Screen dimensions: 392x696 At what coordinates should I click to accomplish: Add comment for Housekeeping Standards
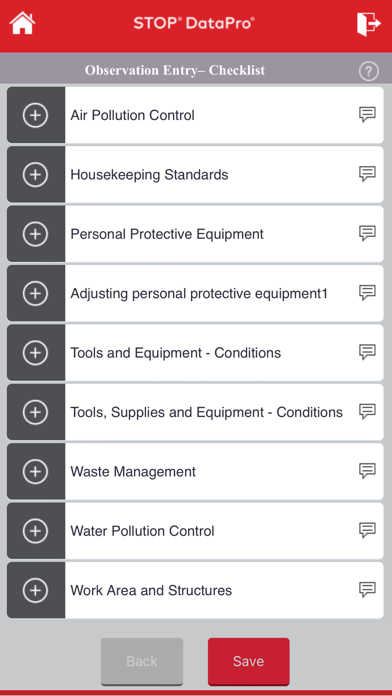coord(367,174)
